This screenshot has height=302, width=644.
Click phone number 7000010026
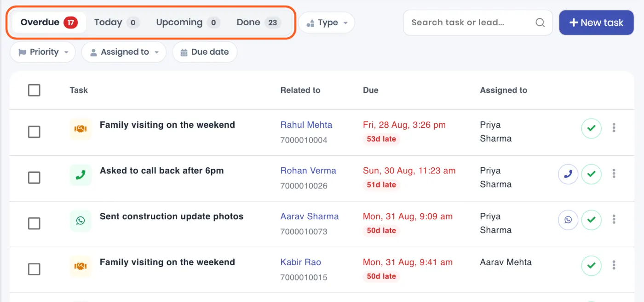click(304, 186)
